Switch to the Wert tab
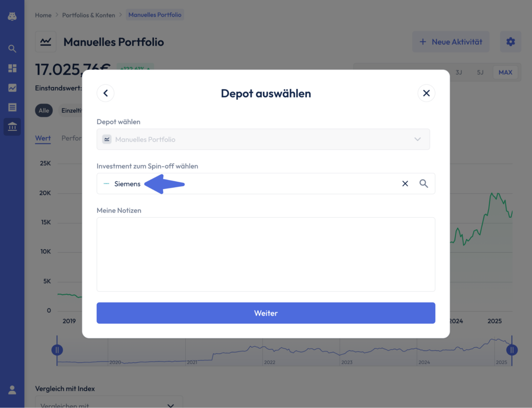 (x=43, y=138)
